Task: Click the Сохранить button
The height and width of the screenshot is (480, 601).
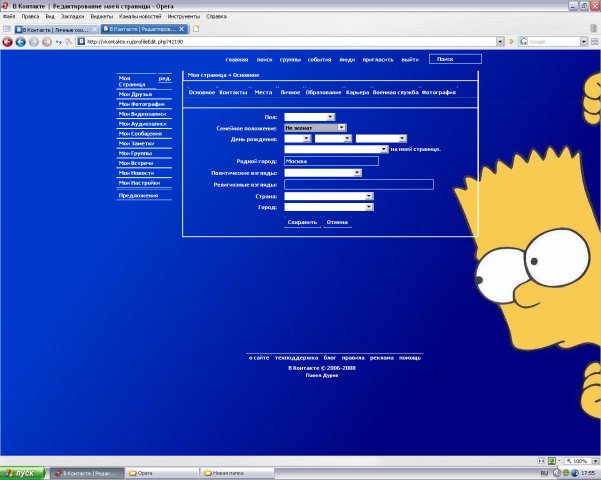Action: click(302, 222)
